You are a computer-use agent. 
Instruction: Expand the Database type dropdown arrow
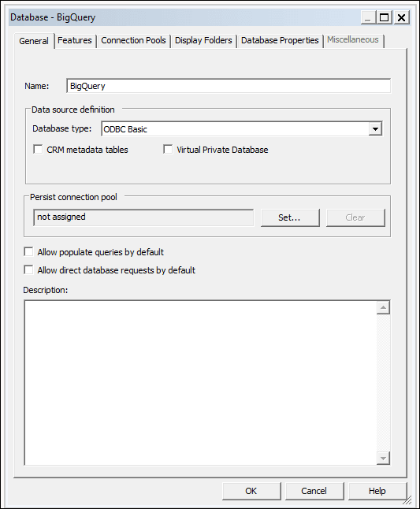click(x=375, y=129)
